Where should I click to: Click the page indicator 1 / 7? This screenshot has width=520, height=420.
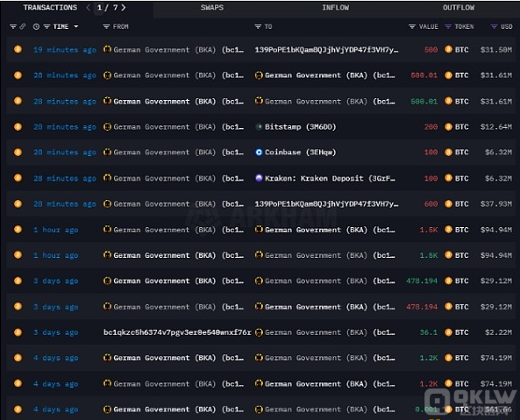107,7
